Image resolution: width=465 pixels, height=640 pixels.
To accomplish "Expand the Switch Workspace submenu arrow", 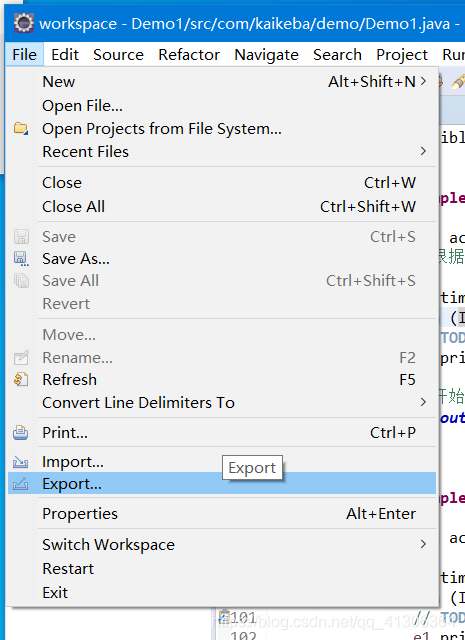I will click(423, 544).
